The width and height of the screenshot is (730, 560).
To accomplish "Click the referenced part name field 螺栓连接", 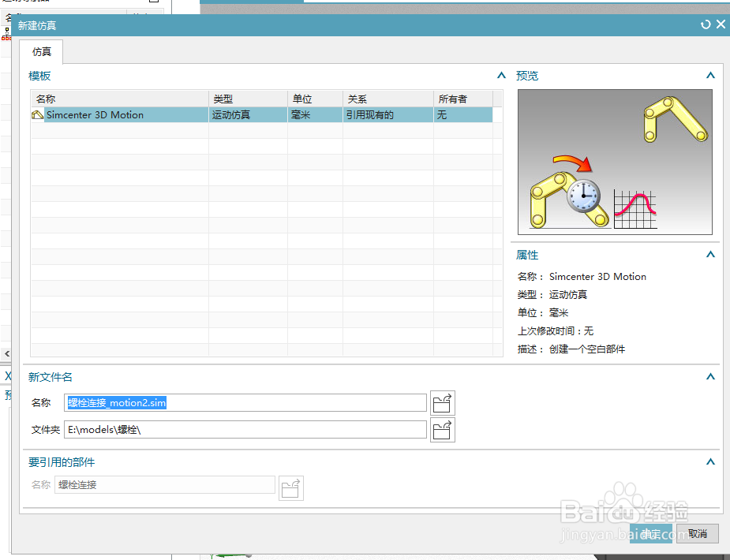I will [x=165, y=484].
